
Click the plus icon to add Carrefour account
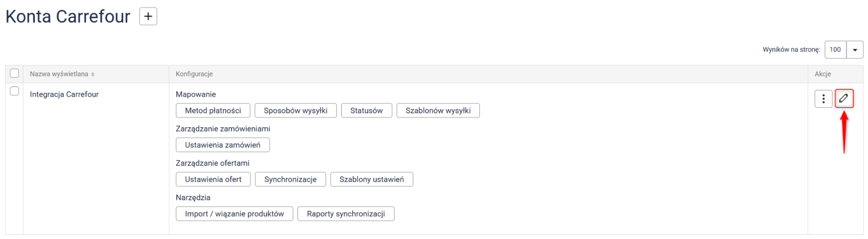pos(148,17)
